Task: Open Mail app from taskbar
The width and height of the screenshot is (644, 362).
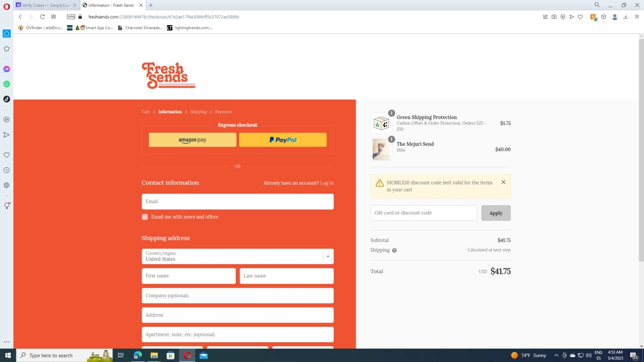Action: click(x=204, y=356)
